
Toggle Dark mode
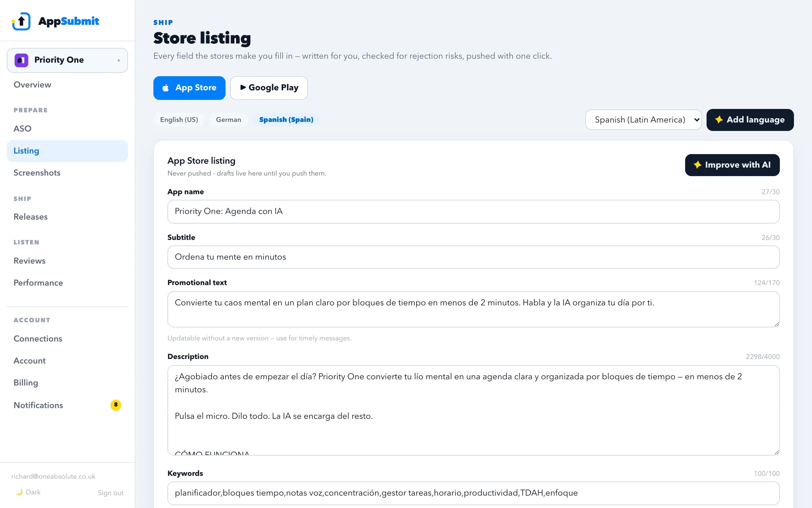[28, 492]
